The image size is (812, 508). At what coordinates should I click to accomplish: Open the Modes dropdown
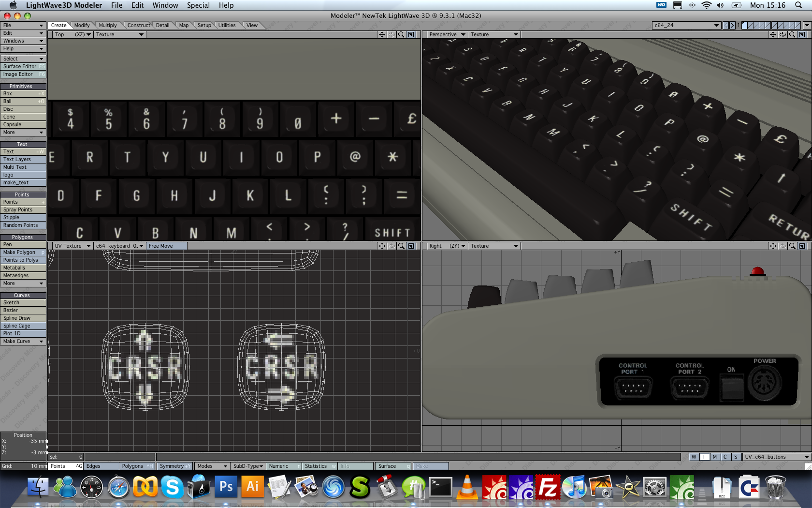point(212,466)
